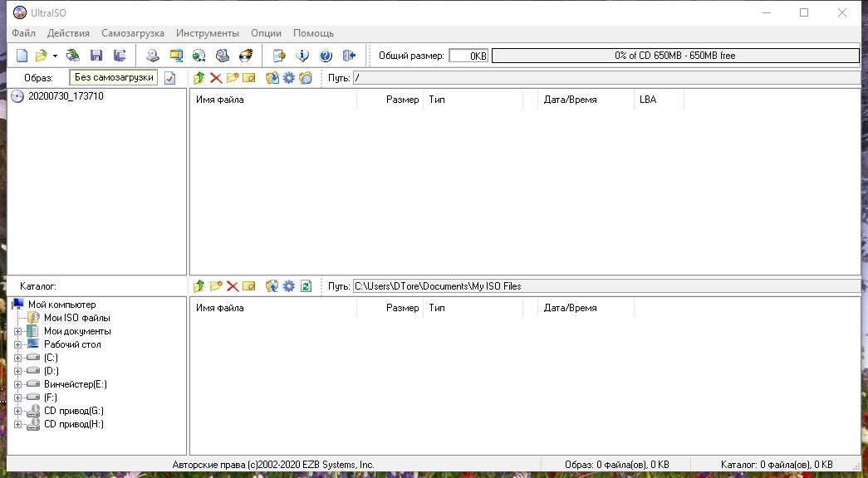Sort image list by LBA column
The image size is (868, 478).
[659, 100]
